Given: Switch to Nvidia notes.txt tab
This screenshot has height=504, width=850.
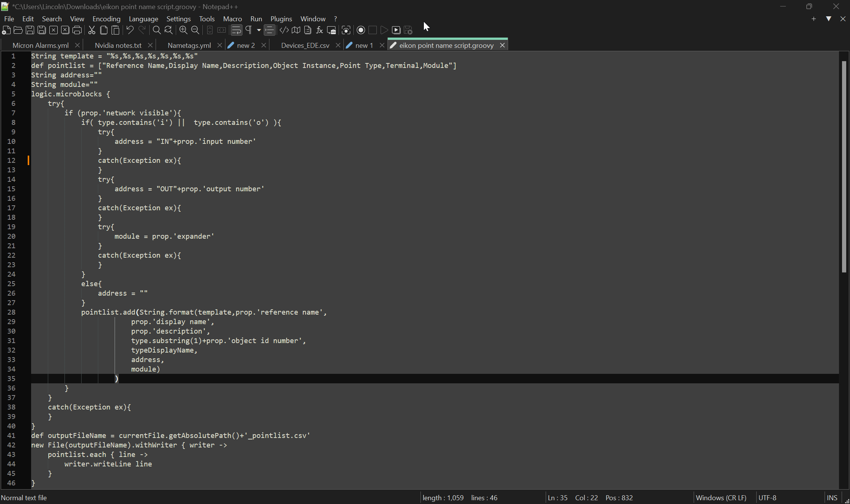Looking at the screenshot, I should (118, 45).
